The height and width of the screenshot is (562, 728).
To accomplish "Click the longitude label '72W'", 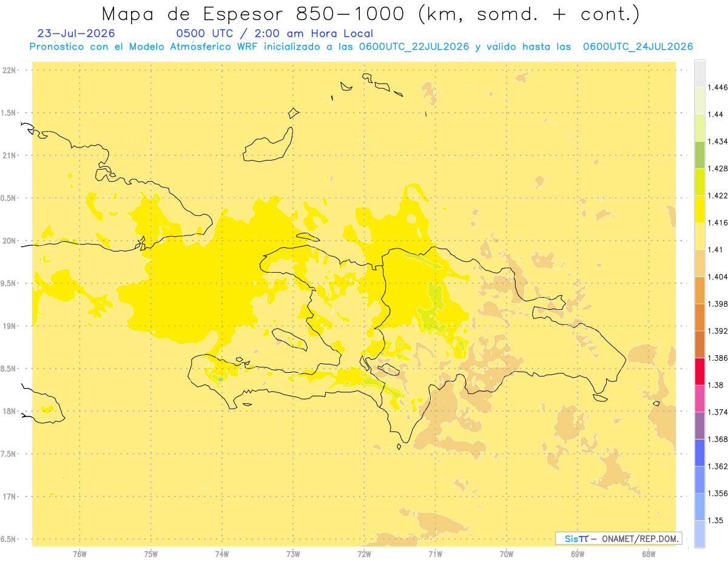I will point(364,554).
